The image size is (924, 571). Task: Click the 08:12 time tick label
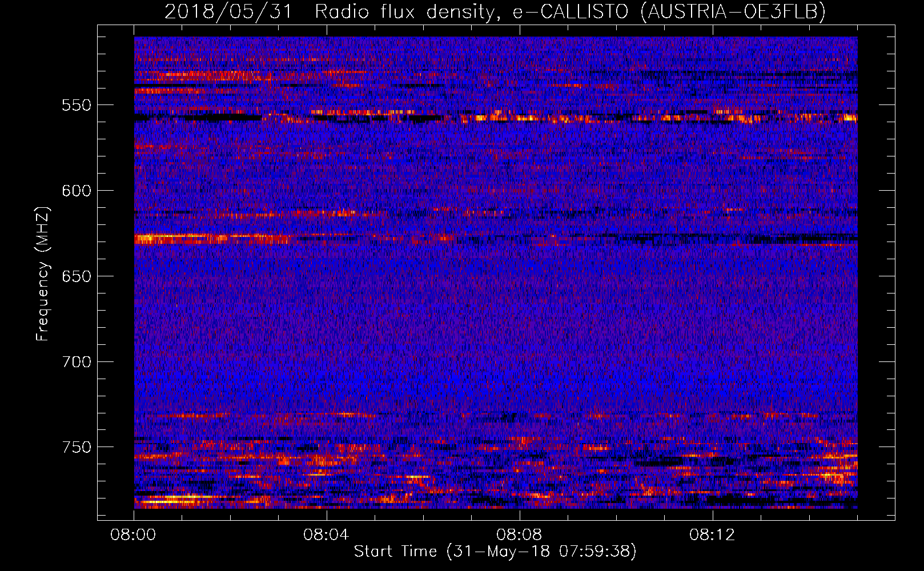coord(712,535)
